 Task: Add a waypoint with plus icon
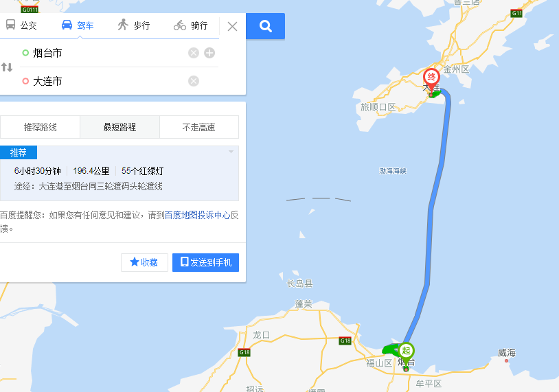click(209, 53)
